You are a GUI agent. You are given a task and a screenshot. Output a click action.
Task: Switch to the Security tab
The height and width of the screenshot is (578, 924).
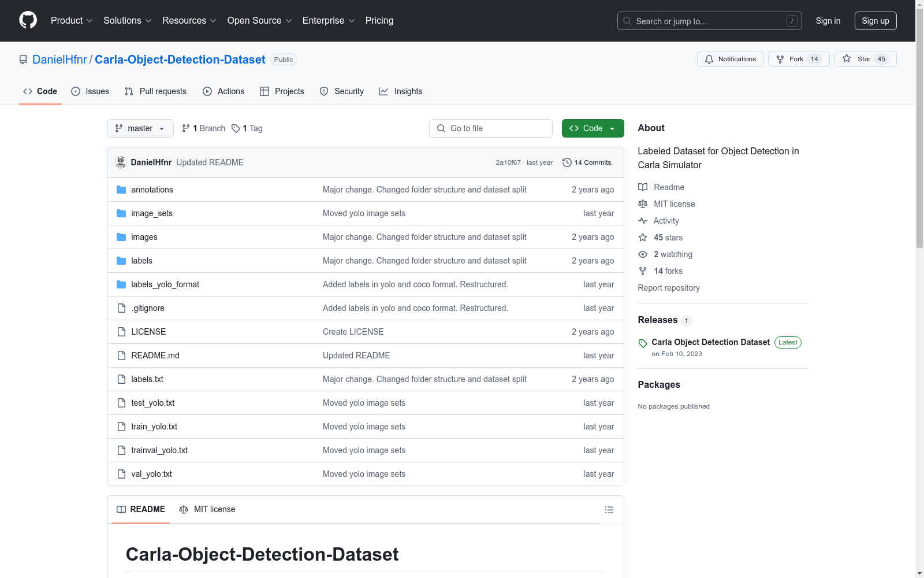(342, 91)
